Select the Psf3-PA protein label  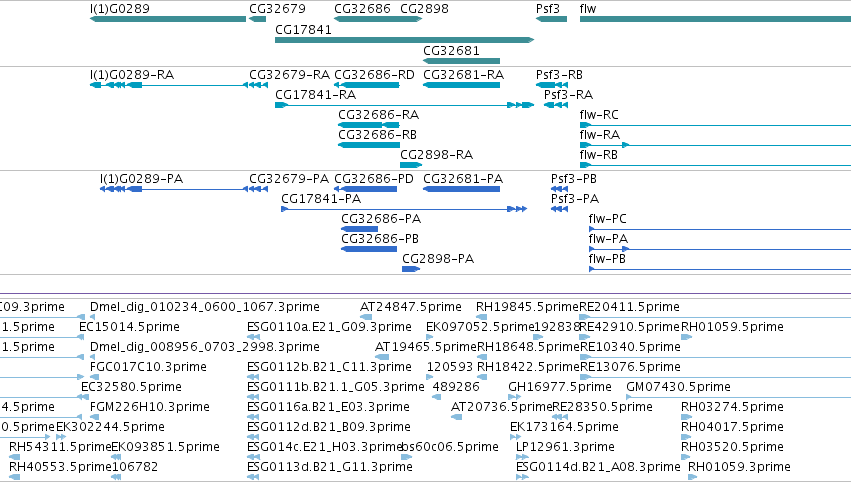(575, 199)
